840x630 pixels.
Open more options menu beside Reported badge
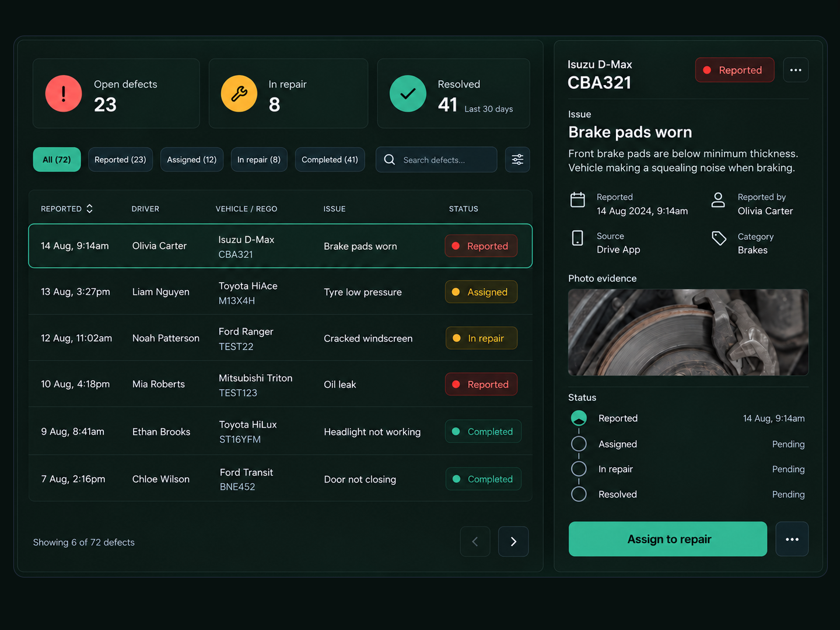tap(796, 70)
